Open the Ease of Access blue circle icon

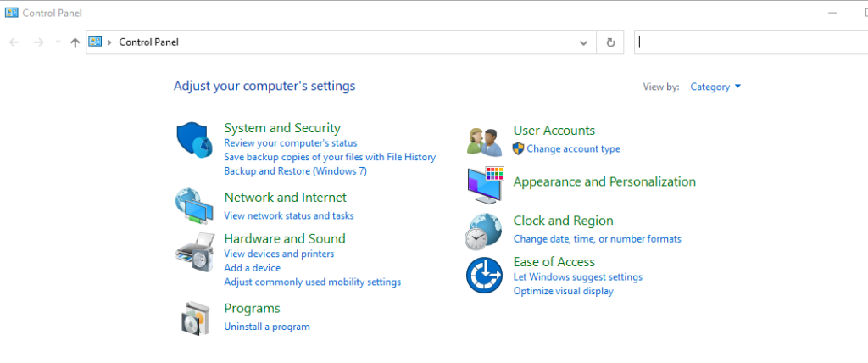tap(484, 275)
